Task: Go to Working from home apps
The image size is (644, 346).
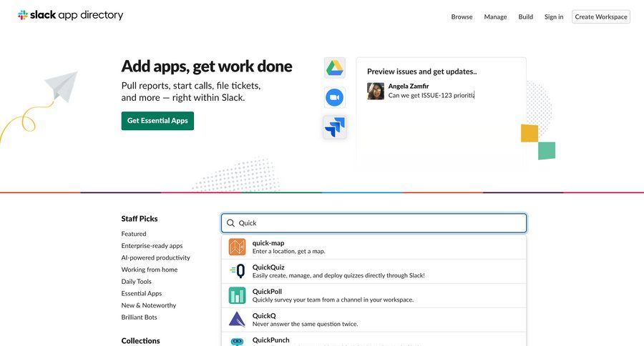Action: click(150, 270)
